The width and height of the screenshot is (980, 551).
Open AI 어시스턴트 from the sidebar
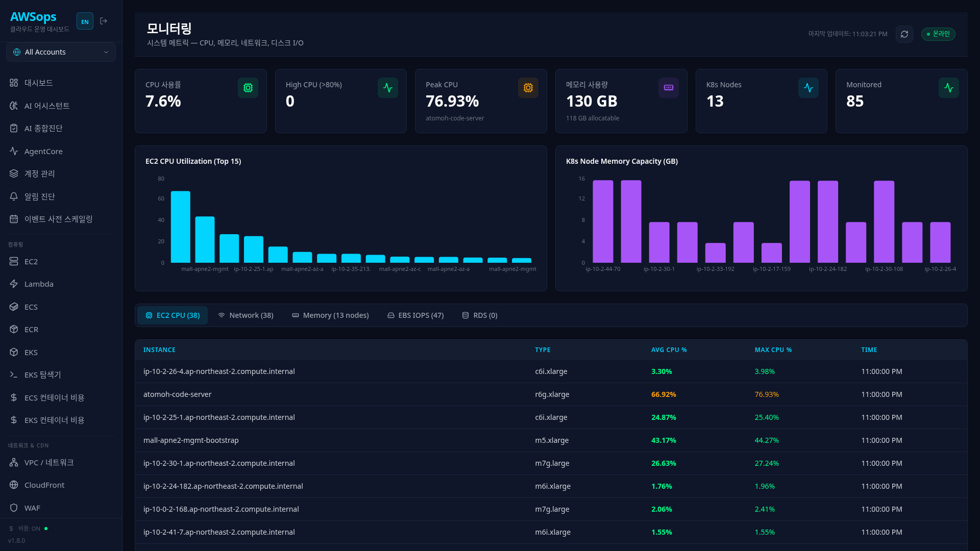[61, 106]
